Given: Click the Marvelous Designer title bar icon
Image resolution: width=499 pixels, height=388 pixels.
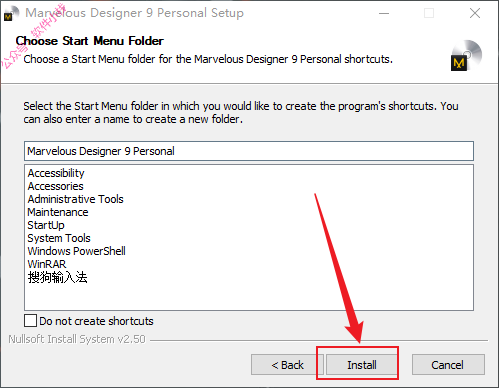Looking at the screenshot, I should click(x=11, y=14).
